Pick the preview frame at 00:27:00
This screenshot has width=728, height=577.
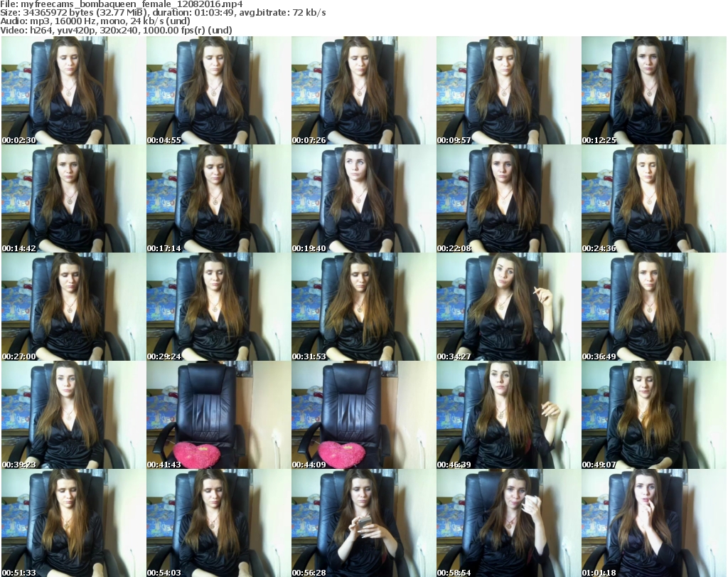click(73, 307)
